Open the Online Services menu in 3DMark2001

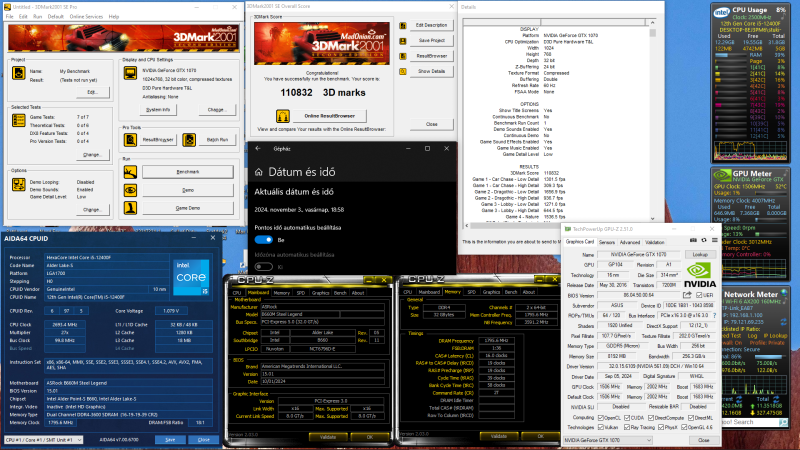coord(86,17)
